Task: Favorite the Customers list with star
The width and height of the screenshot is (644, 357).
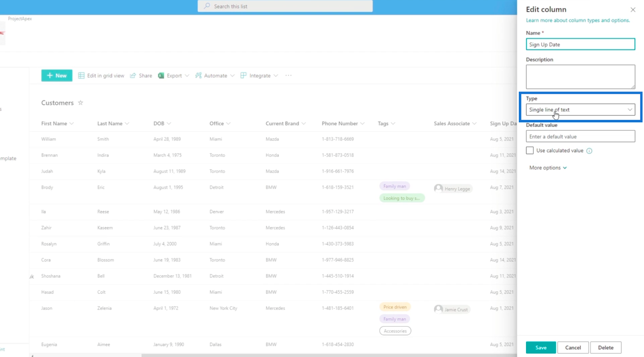Action: tap(80, 103)
